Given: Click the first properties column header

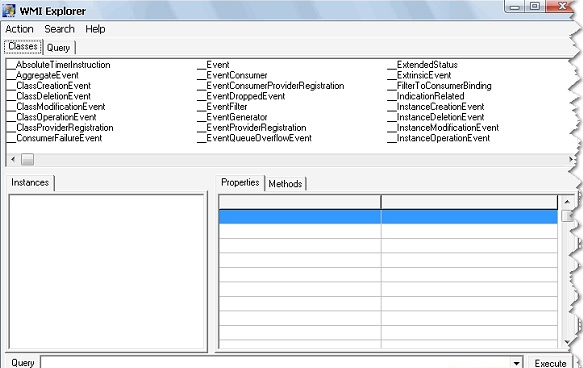Looking at the screenshot, I should 300,202.
